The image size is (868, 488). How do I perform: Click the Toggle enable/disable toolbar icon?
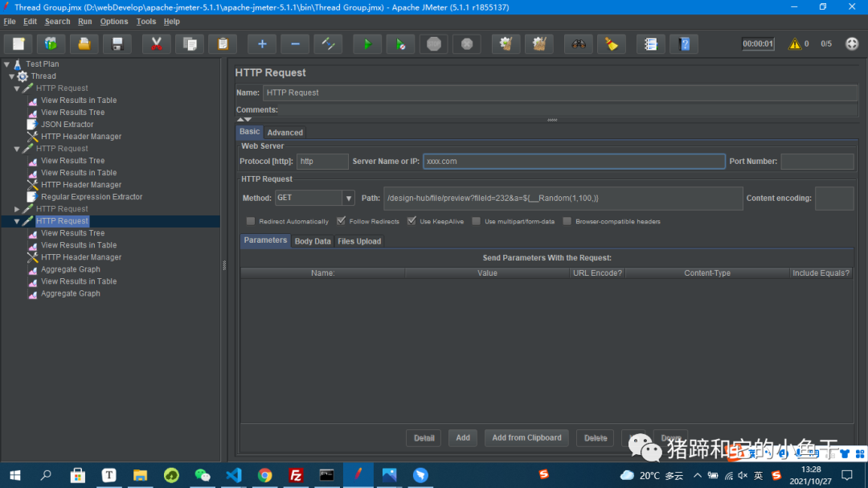tap(328, 43)
